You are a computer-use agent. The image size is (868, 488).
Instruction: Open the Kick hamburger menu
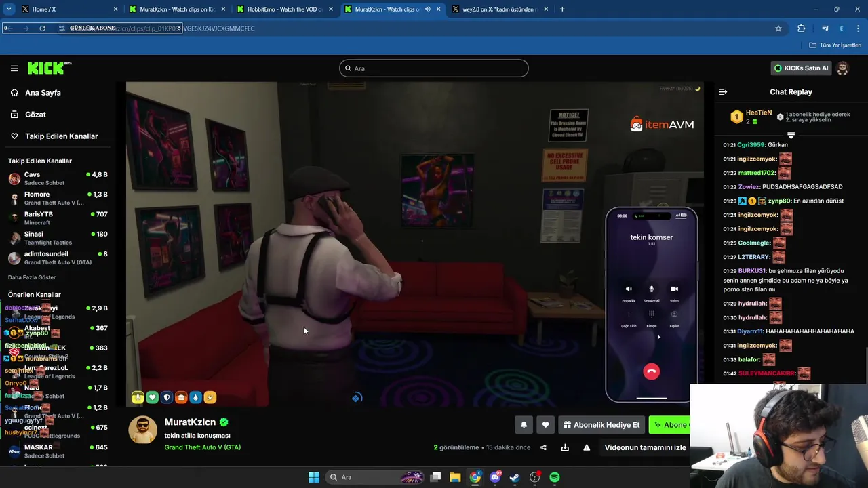pos(14,68)
